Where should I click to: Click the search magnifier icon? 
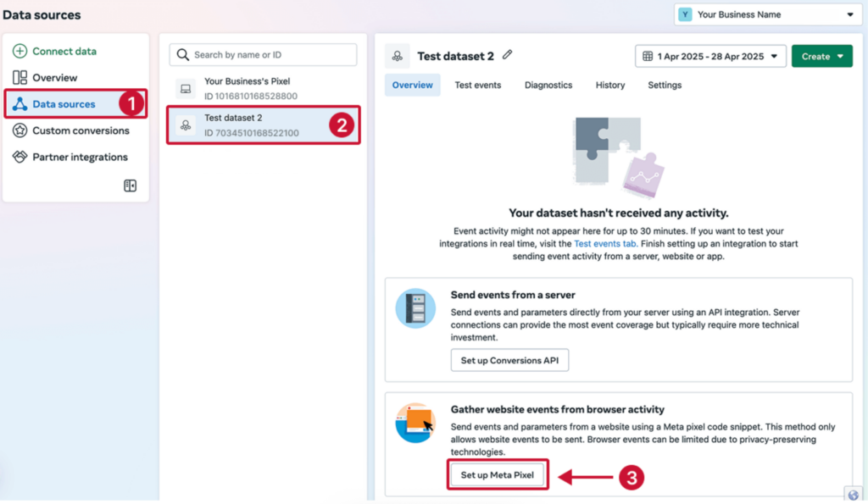(183, 55)
